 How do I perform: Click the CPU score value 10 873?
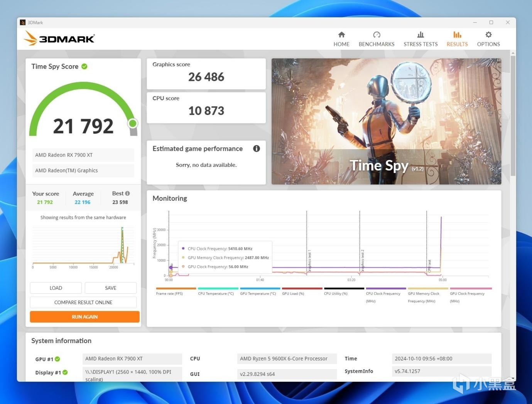(206, 111)
